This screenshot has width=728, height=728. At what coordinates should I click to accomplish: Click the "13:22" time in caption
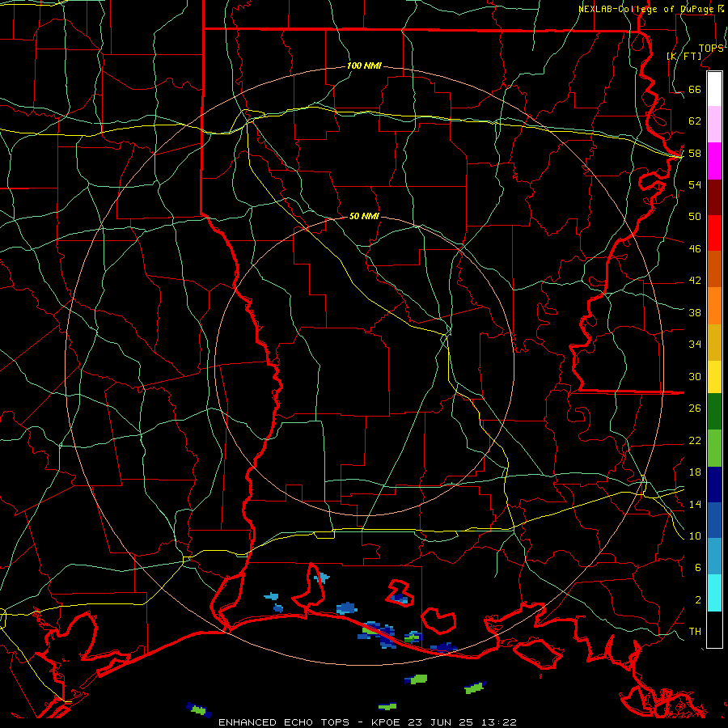pyautogui.click(x=498, y=722)
